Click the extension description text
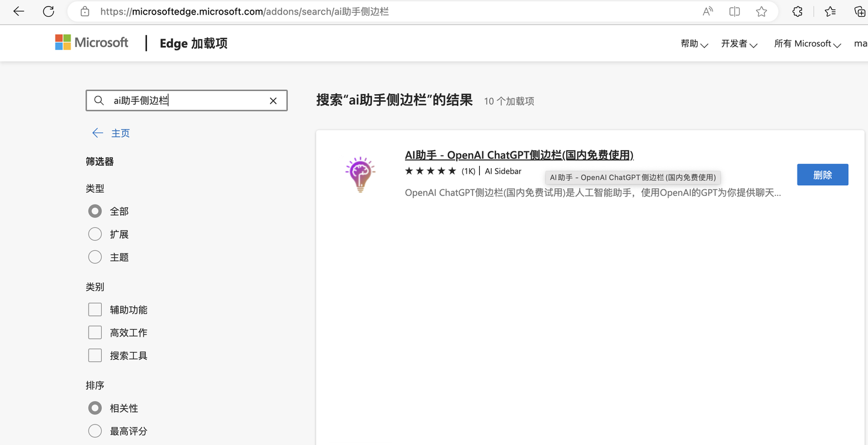 [x=593, y=193]
